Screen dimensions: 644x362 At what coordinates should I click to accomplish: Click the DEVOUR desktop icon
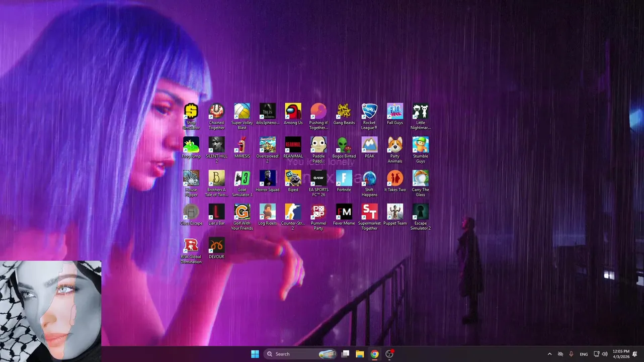pyautogui.click(x=216, y=248)
